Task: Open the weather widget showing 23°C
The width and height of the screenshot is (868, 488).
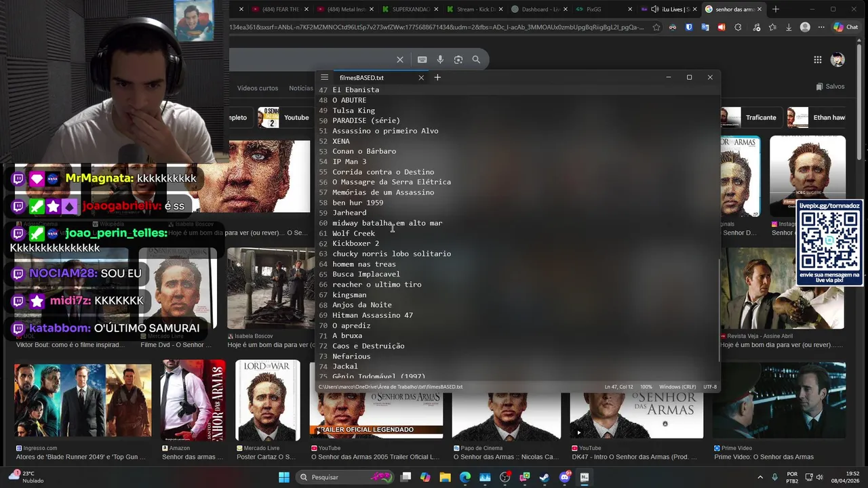Action: (27, 477)
